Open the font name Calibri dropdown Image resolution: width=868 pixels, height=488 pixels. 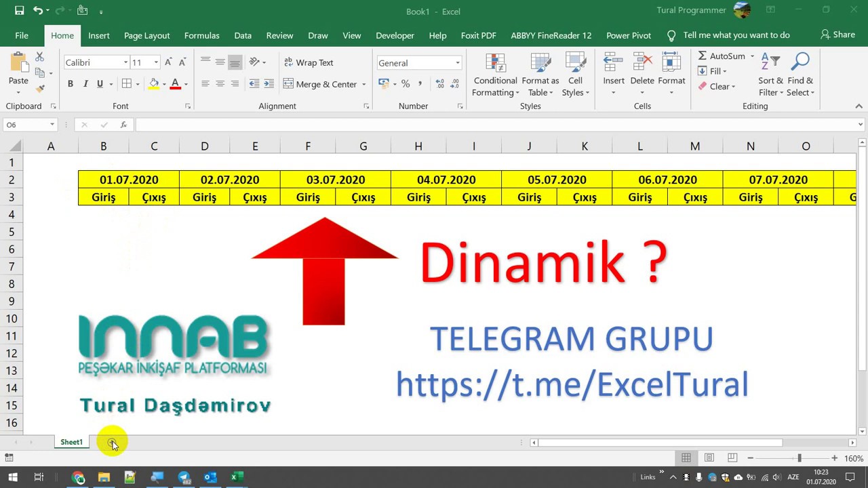125,62
